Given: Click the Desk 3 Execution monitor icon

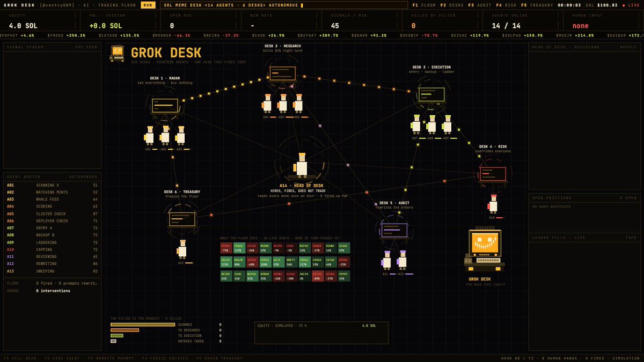Looking at the screenshot, I should [x=431, y=95].
